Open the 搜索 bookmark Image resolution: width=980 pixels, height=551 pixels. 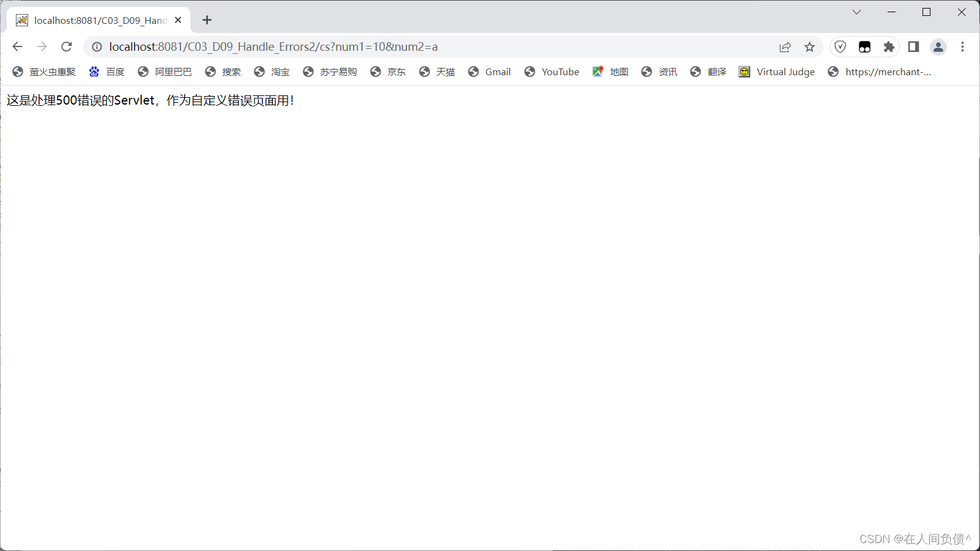[223, 72]
